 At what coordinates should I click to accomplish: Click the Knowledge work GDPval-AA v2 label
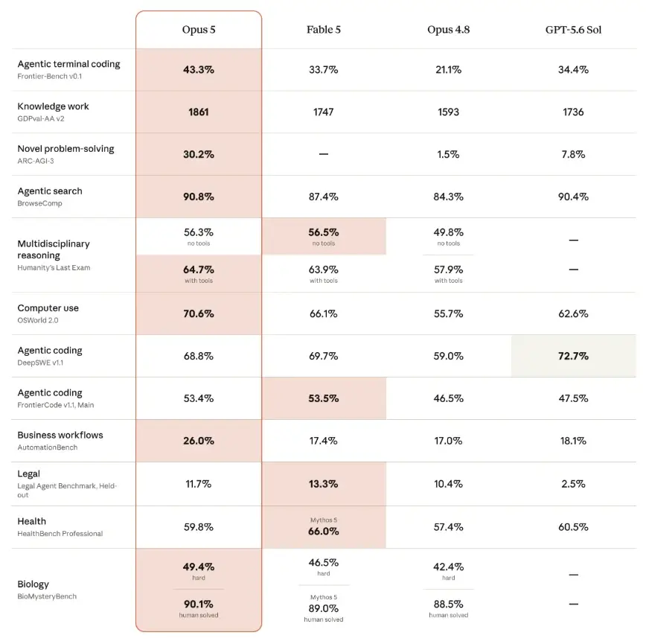click(x=53, y=112)
